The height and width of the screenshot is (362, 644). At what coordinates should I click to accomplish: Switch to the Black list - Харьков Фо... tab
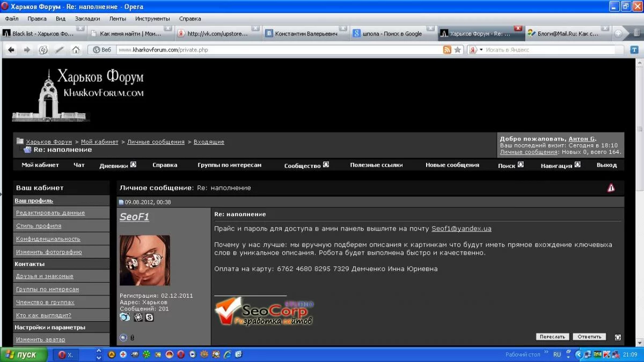pos(43,33)
